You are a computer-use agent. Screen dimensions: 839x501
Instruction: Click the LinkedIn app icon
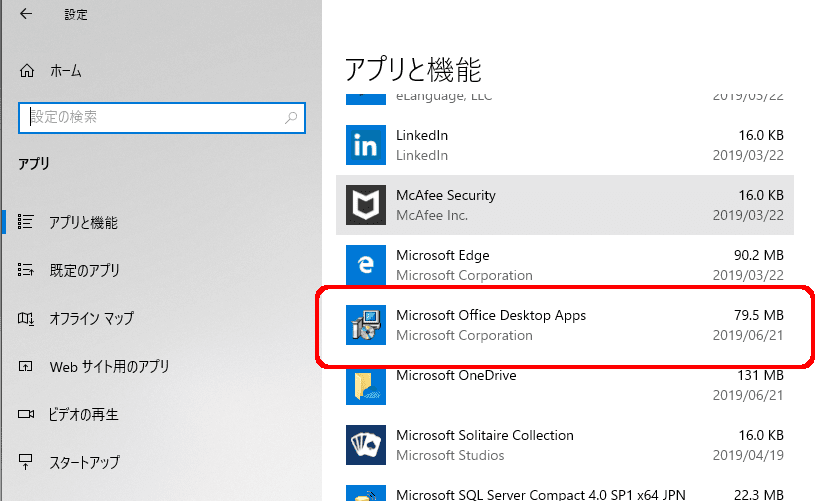tap(365, 145)
